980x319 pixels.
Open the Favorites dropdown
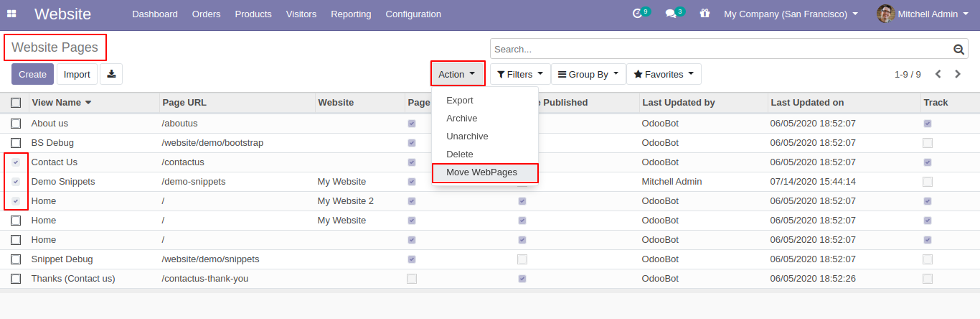pos(664,74)
